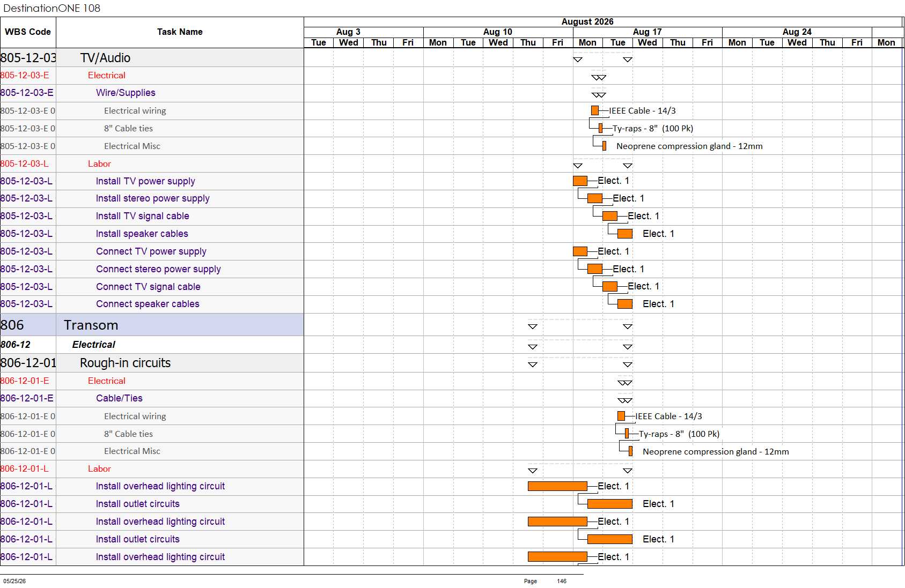The height and width of the screenshot is (588, 905).
Task: Select the Wire/Supplies summary marker
Action: click(599, 95)
